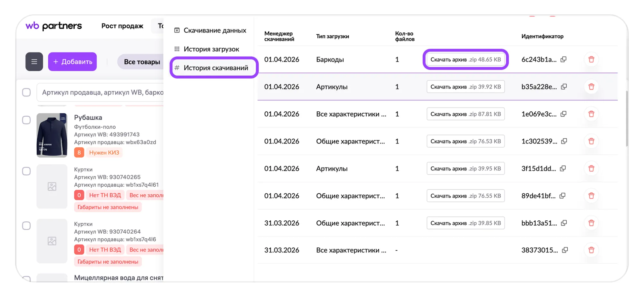The width and height of the screenshot is (644, 296).
Task: Delete the row with identifier 38373015
Action: 591,250
